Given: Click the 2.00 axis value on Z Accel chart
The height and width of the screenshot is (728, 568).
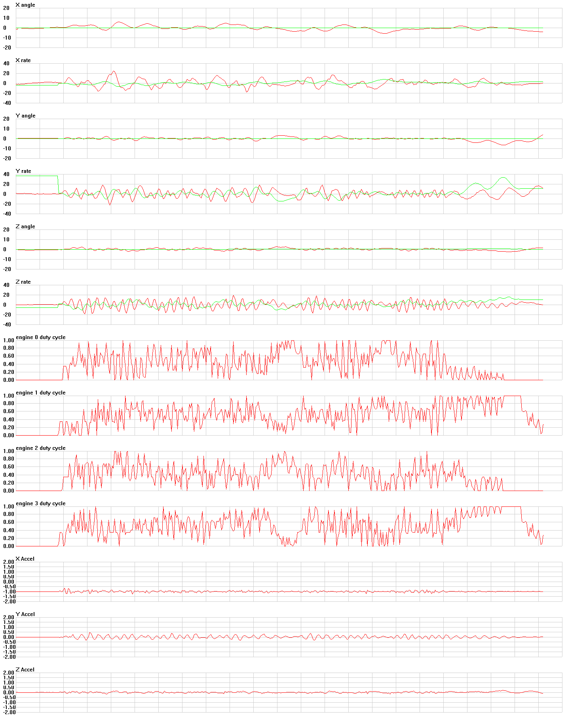Looking at the screenshot, I should point(9,673).
